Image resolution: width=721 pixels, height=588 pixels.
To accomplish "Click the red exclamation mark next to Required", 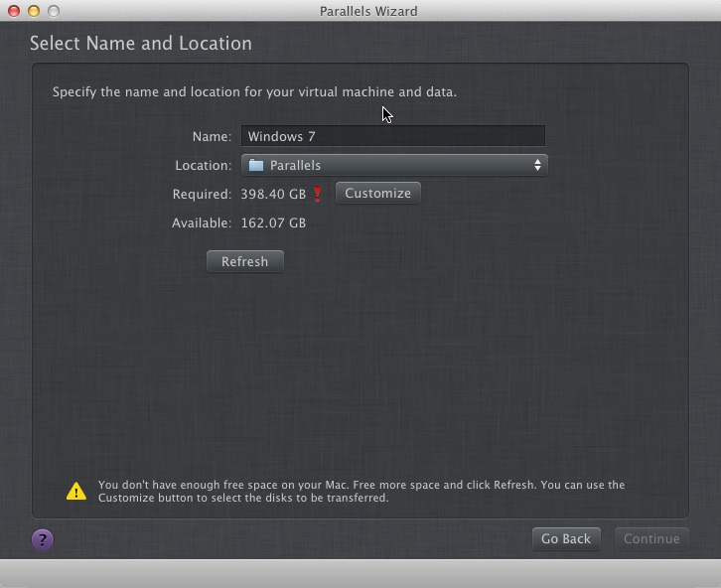I will point(317,194).
